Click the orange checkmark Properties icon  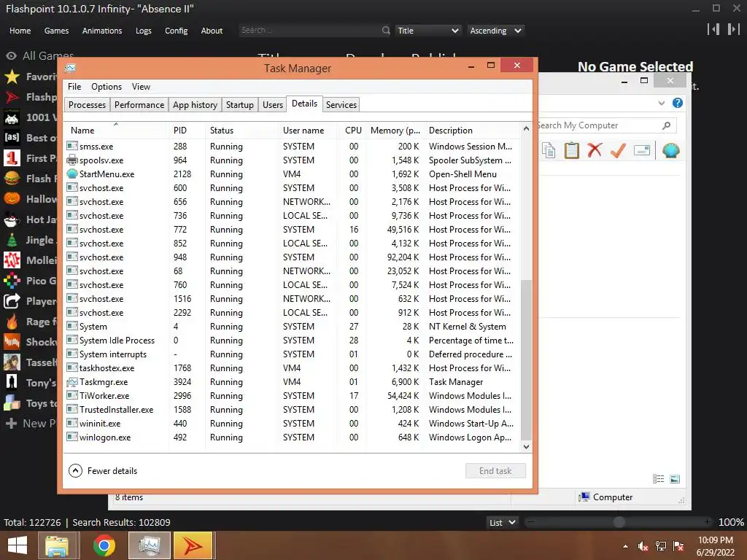pyautogui.click(x=618, y=150)
